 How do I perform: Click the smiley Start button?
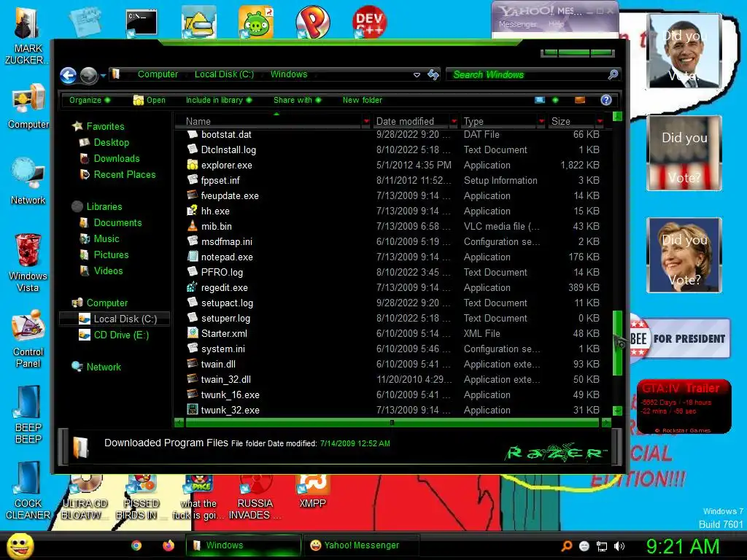(20, 545)
